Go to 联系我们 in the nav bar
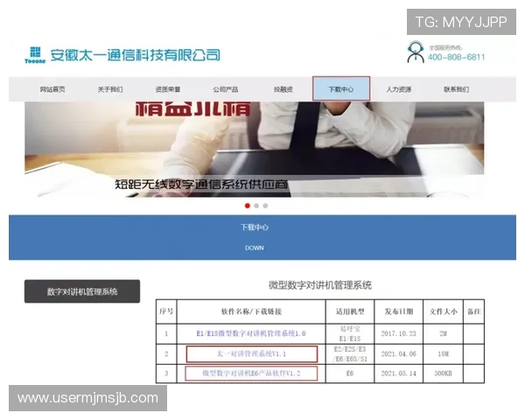Image resolution: width=525 pixels, height=420 pixels. click(456, 89)
